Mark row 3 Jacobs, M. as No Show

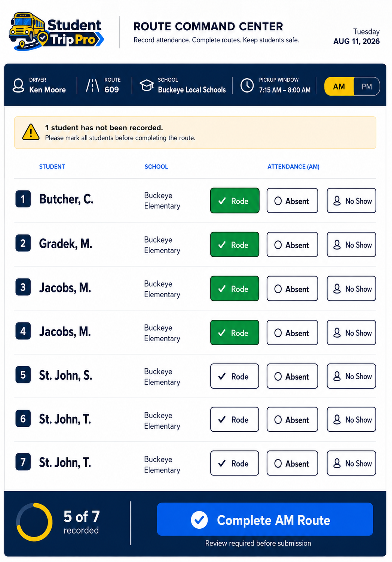pos(351,289)
